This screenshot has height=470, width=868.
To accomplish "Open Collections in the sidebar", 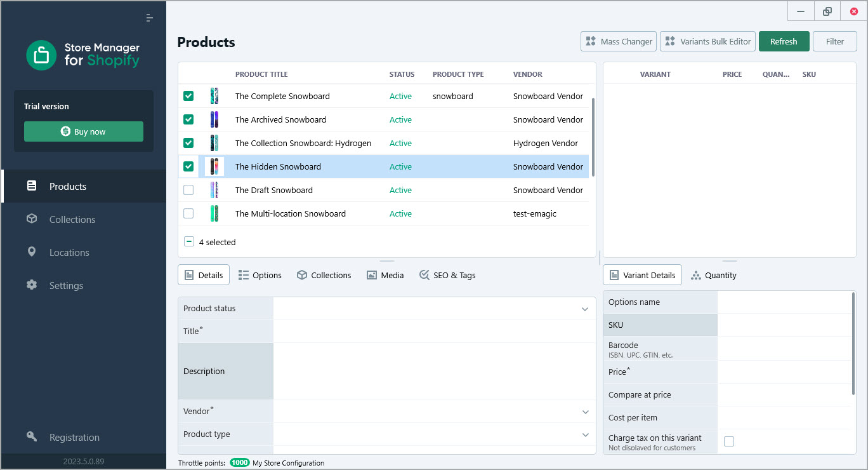I will (84, 219).
